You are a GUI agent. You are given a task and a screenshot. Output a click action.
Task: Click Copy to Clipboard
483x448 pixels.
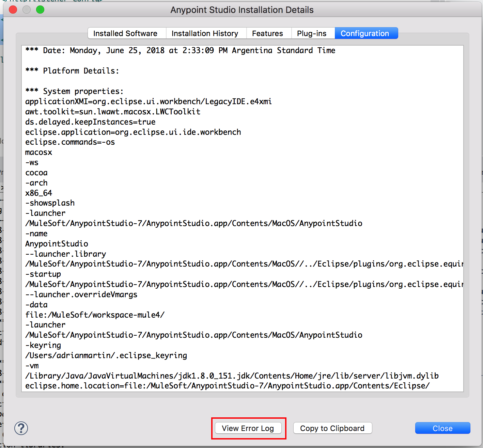tap(332, 428)
